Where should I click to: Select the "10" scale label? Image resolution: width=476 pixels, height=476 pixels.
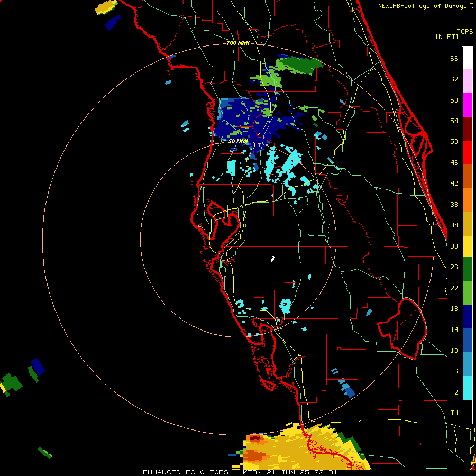(454, 350)
